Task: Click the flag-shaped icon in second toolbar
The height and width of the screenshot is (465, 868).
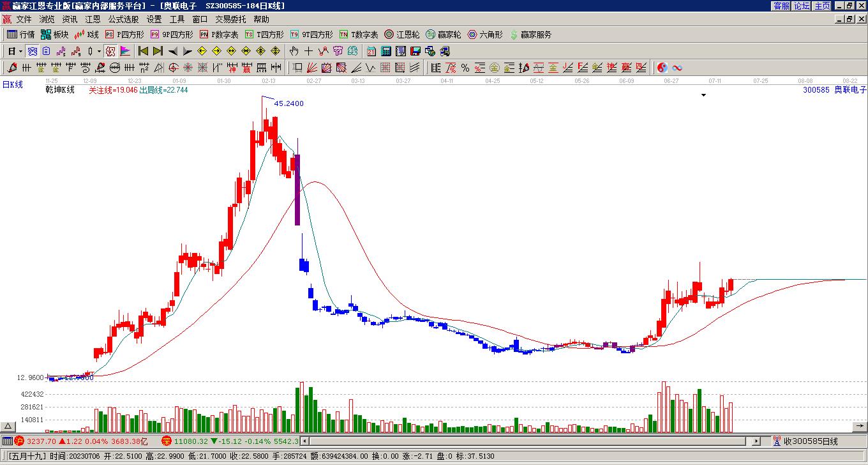Action: point(125,51)
